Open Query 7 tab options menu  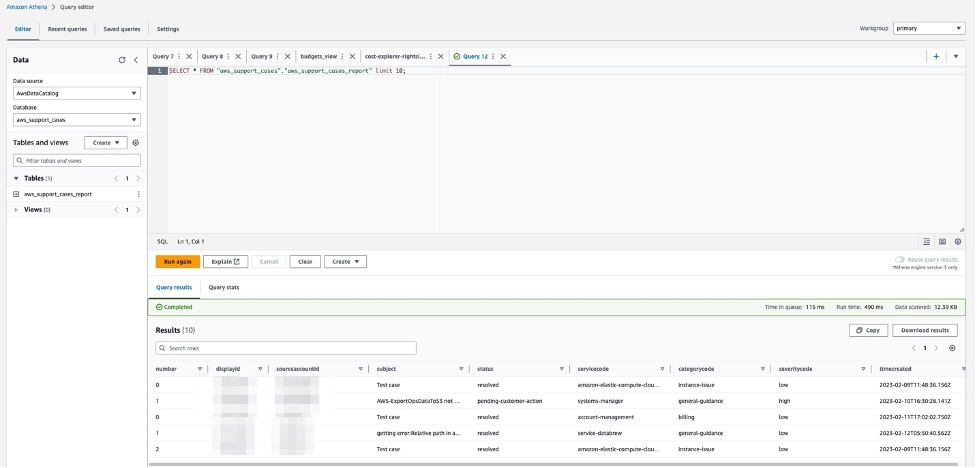pos(179,57)
